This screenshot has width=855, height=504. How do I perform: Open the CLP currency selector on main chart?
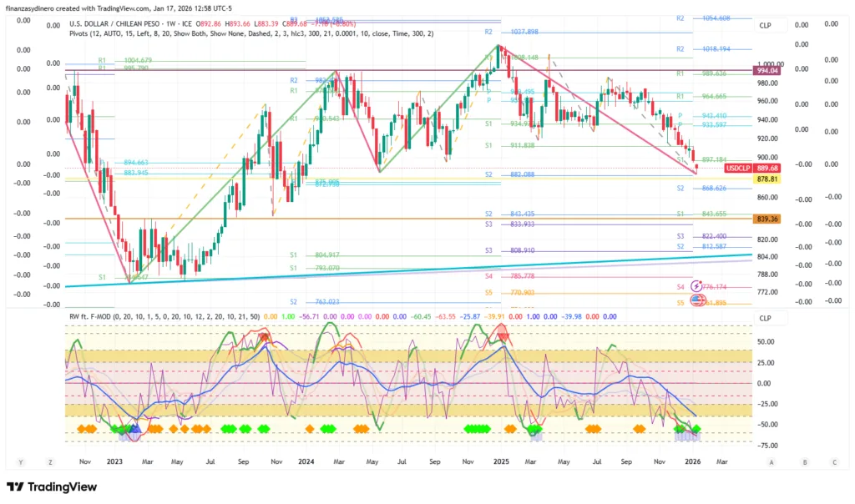pyautogui.click(x=766, y=26)
